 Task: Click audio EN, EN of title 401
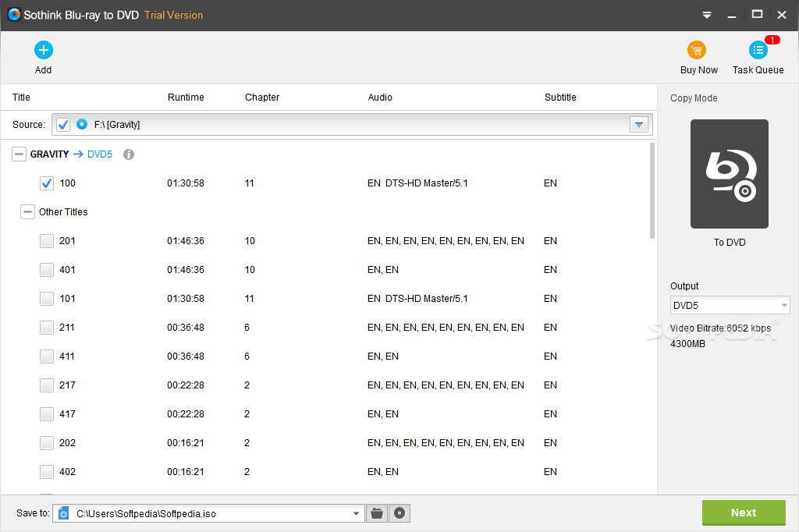point(383,270)
